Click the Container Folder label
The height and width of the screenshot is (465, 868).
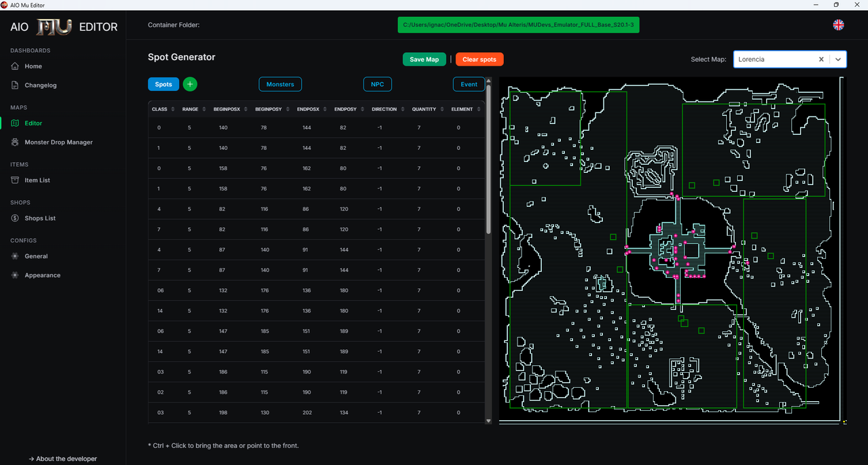(x=174, y=25)
